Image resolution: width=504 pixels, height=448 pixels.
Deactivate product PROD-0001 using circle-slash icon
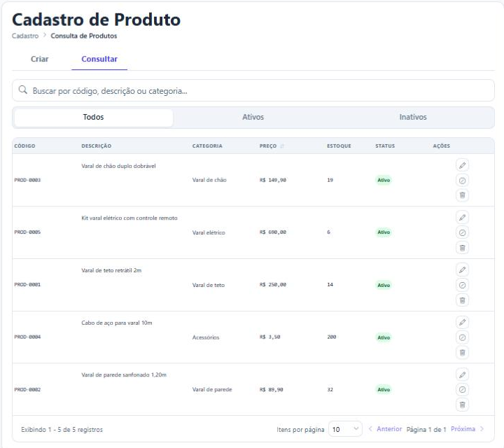click(x=462, y=285)
